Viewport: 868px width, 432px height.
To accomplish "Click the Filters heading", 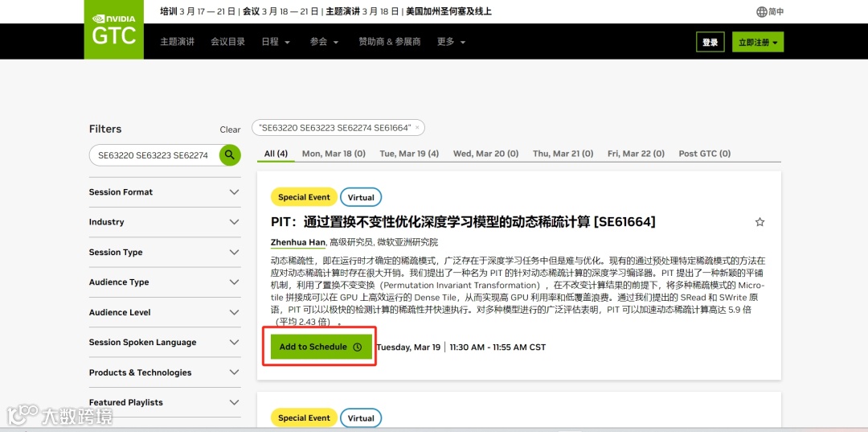I will coord(105,129).
